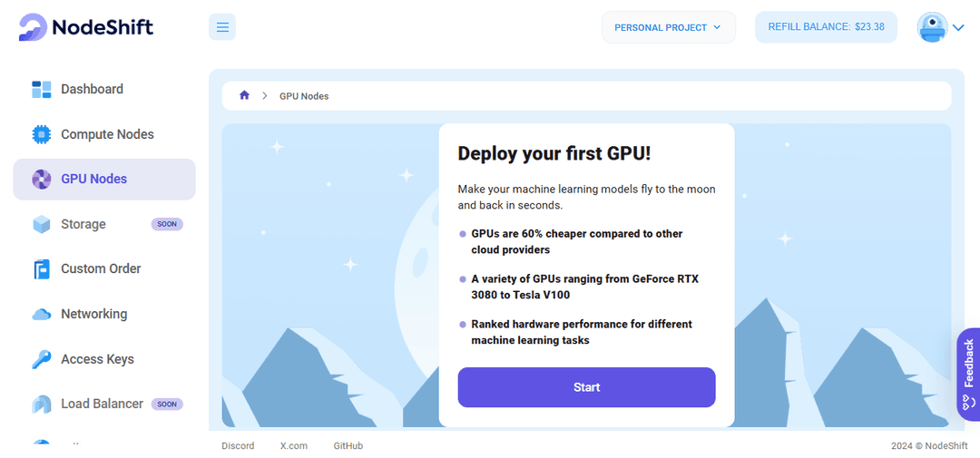Screen dimensions: 980x458
Task: Click the NodeShift logo
Action: [86, 27]
